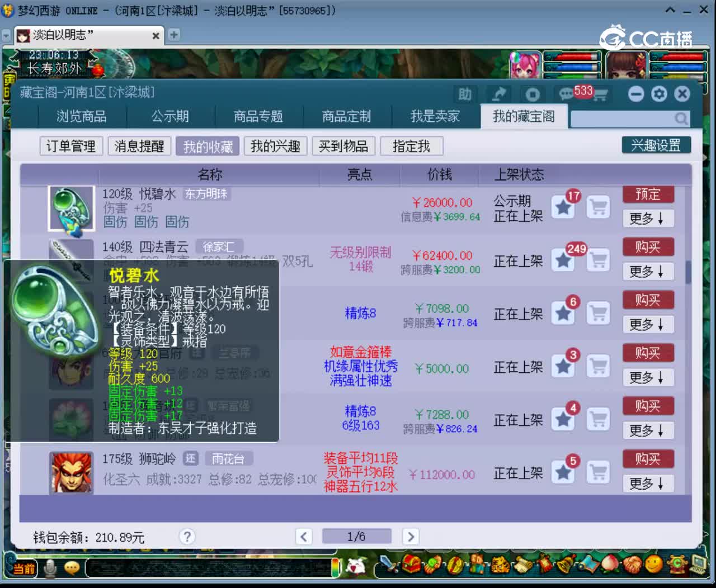The width and height of the screenshot is (716, 588).
Task: Open the gear settings icon of 藏宝阁
Action: coord(659,94)
